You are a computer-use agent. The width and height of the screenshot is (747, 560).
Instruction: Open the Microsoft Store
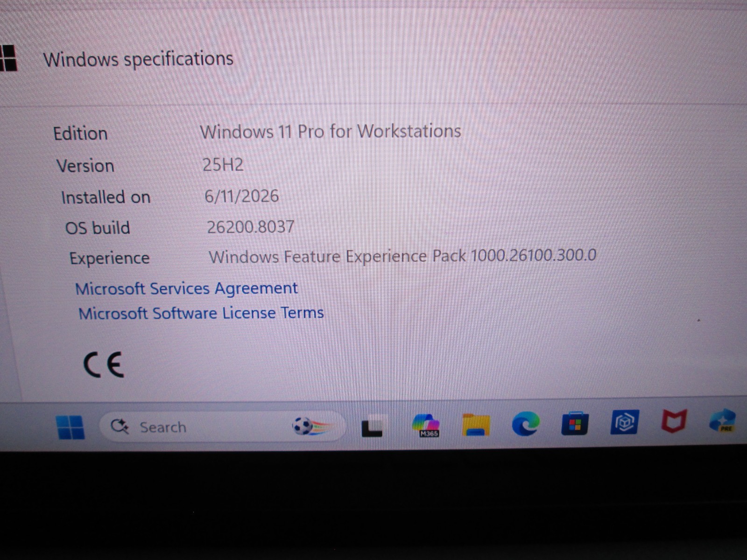point(575,423)
